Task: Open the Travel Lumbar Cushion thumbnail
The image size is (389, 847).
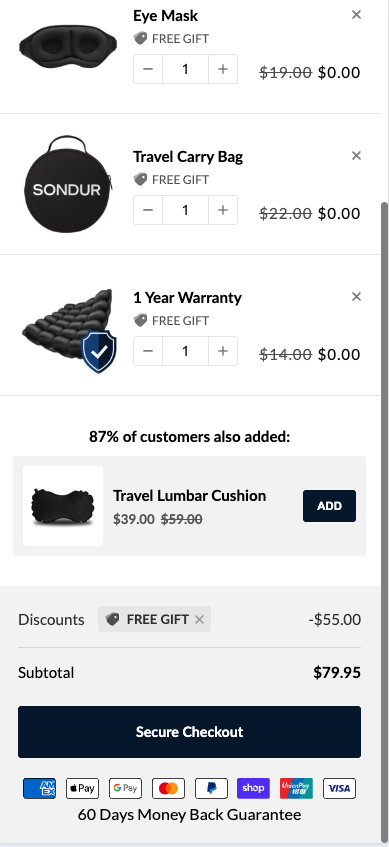Action: pyautogui.click(x=63, y=506)
